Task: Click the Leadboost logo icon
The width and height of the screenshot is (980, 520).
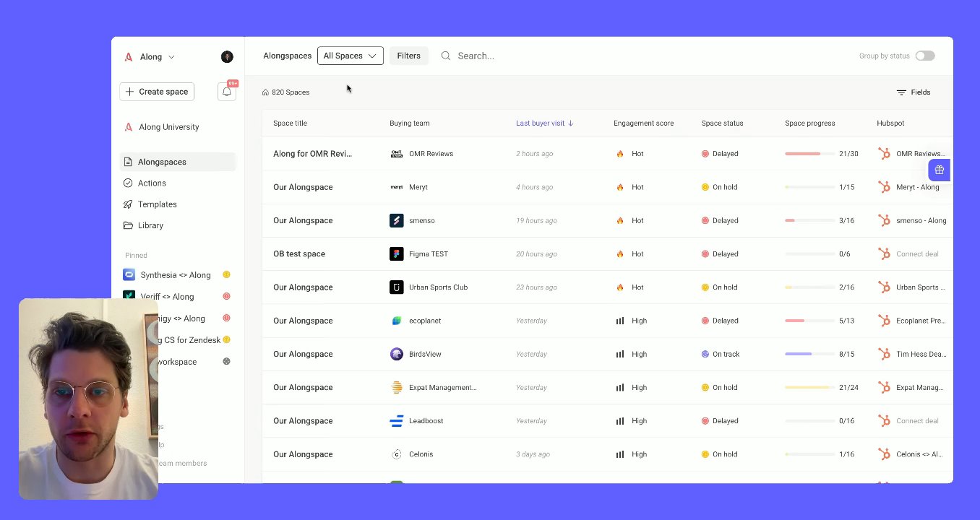Action: click(x=396, y=421)
